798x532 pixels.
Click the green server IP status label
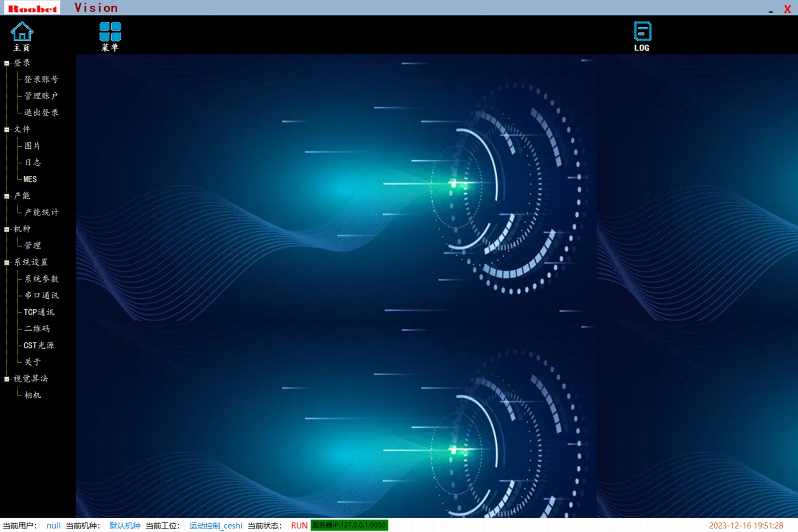(349, 525)
